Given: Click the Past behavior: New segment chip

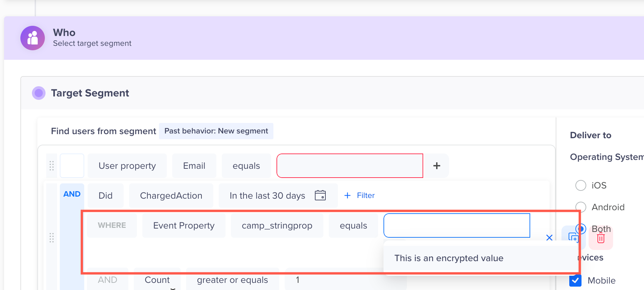Looking at the screenshot, I should (216, 131).
